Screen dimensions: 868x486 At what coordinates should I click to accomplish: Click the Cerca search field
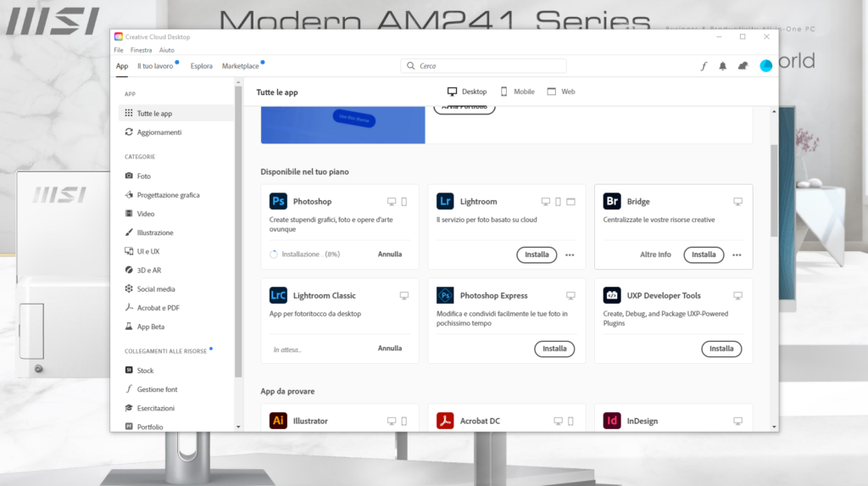coord(483,66)
